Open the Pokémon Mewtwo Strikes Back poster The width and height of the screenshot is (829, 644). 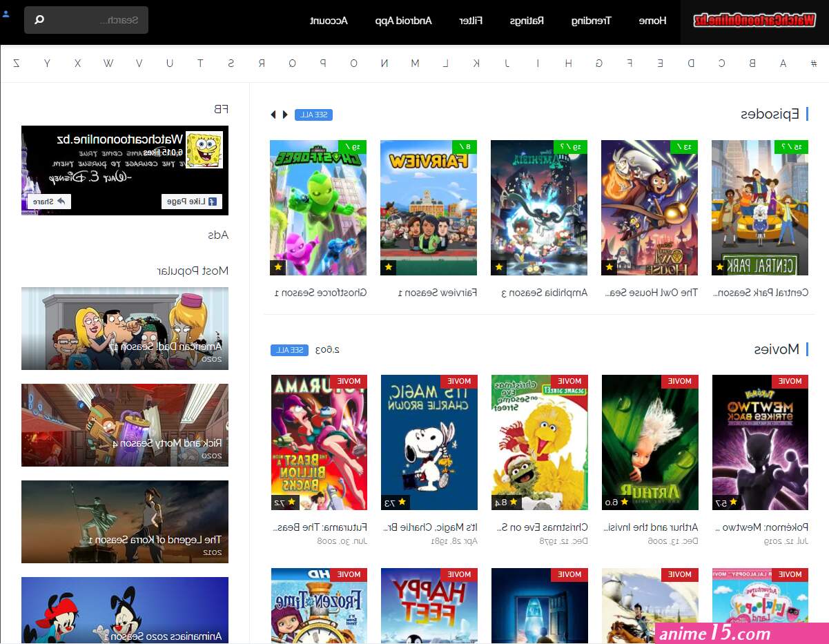coord(761,442)
